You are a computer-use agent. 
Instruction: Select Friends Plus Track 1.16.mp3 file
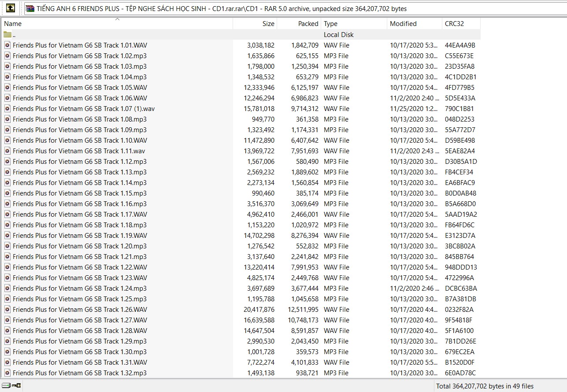pos(79,203)
